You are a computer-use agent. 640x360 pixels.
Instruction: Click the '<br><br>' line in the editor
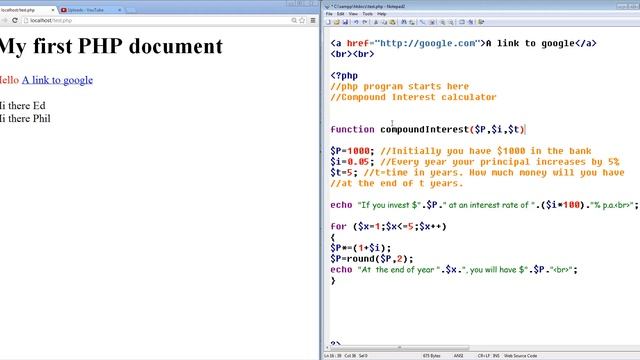(352, 54)
